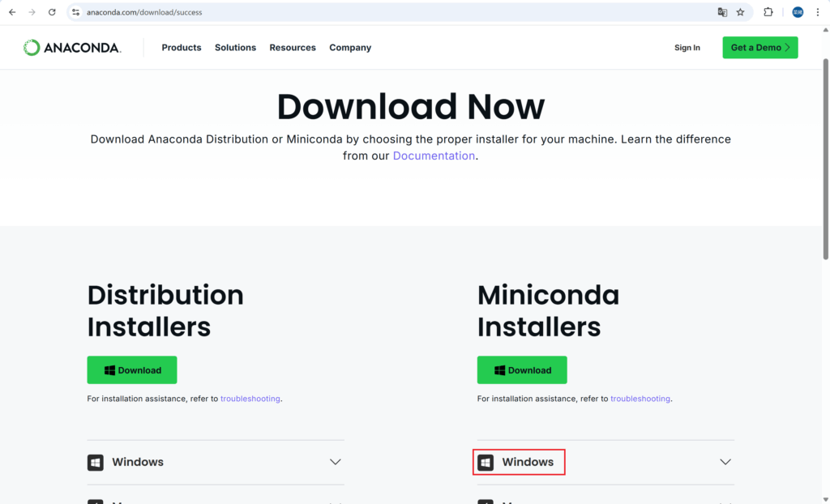830x504 pixels.
Task: Click the Miniconda Installers heading
Action: coord(548,311)
